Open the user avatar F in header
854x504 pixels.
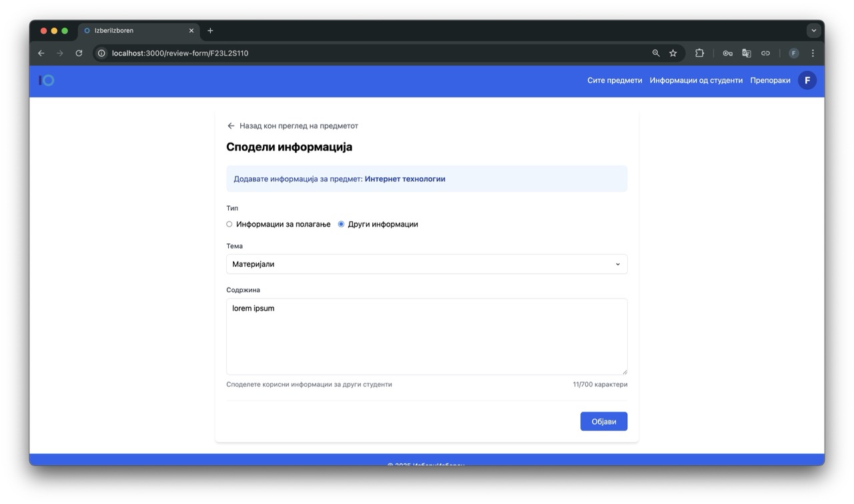pyautogui.click(x=807, y=81)
